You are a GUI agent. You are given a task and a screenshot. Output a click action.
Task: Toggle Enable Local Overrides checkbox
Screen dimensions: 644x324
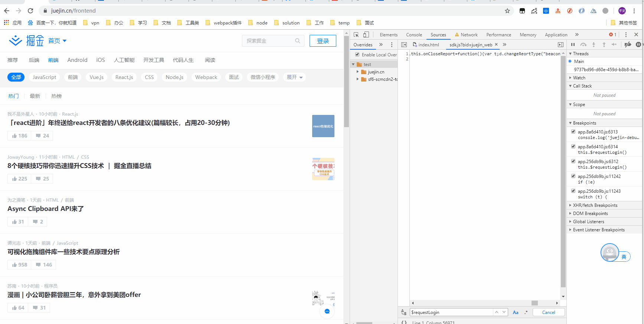pos(357,54)
